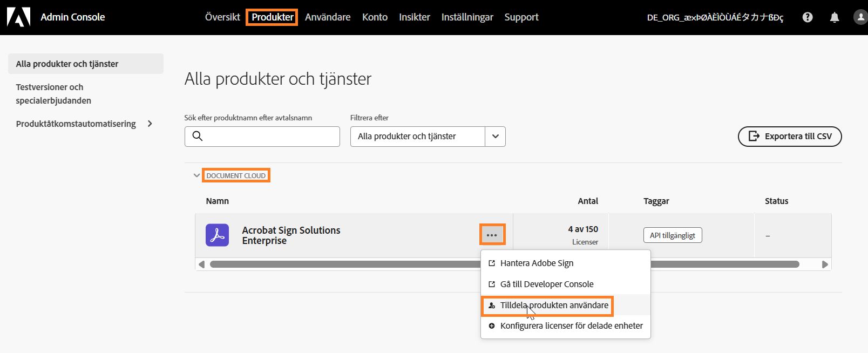The height and width of the screenshot is (353, 868).
Task: Select Tilldela produkten användare
Action: pyautogui.click(x=554, y=306)
